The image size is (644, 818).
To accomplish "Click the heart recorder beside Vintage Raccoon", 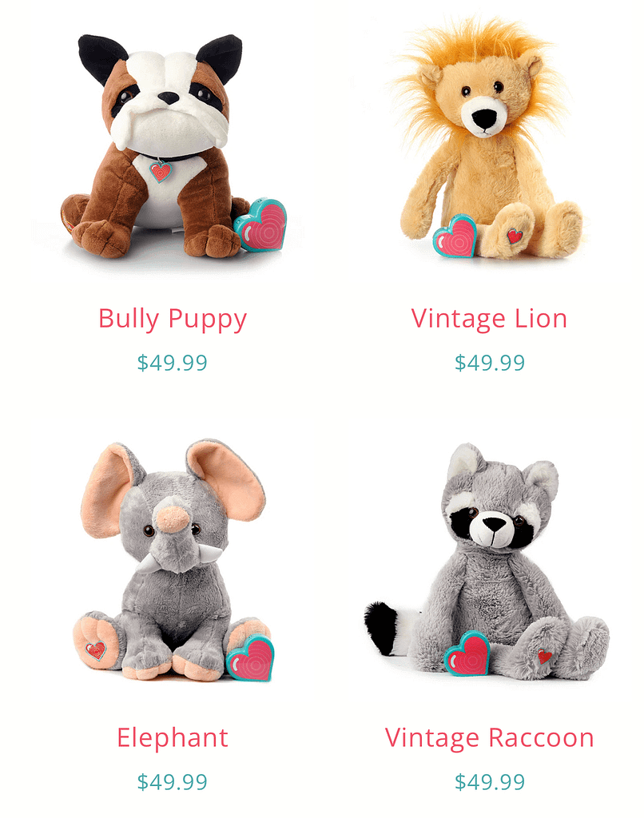I will [x=467, y=653].
